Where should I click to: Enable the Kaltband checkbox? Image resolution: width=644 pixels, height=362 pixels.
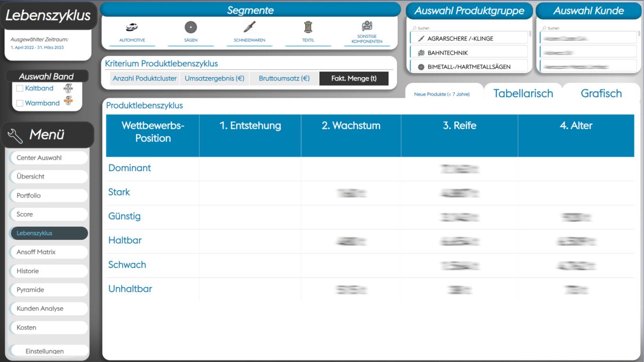point(20,88)
